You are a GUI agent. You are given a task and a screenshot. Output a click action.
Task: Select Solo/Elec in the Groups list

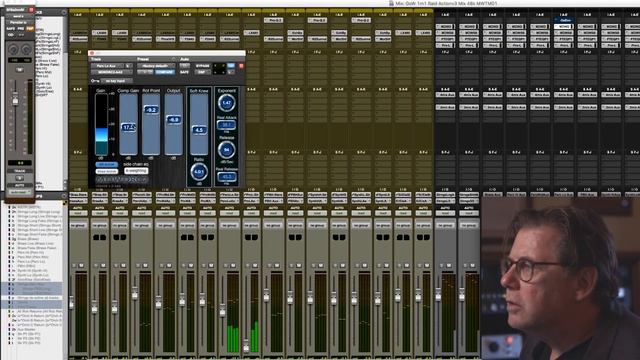point(34,280)
